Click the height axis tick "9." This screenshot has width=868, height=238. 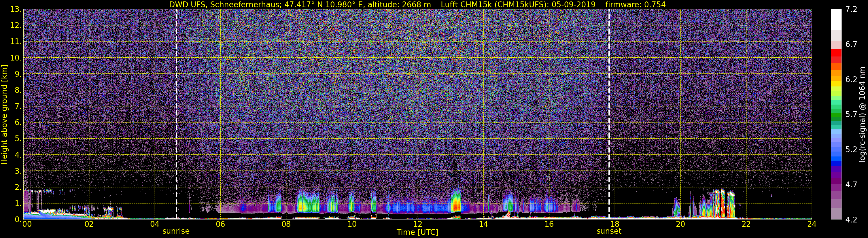pyautogui.click(x=18, y=74)
